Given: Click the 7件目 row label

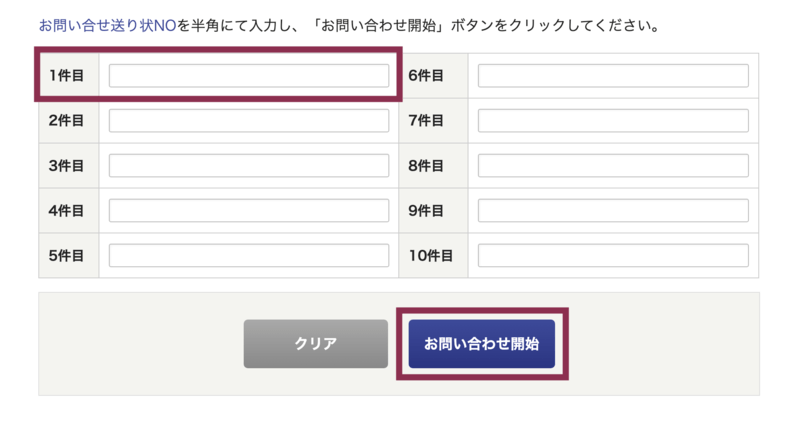Looking at the screenshot, I should tap(426, 121).
